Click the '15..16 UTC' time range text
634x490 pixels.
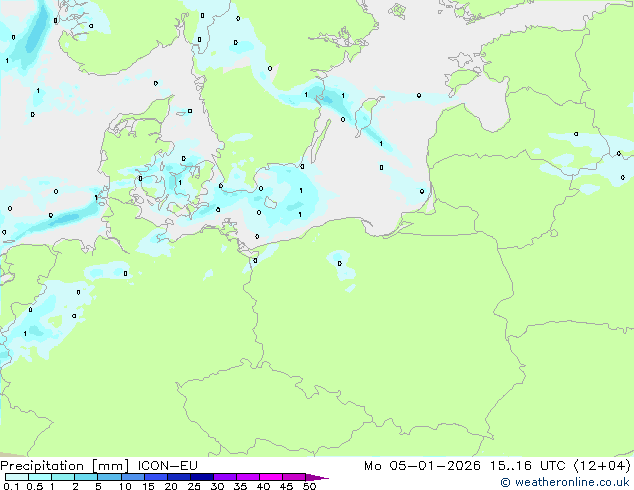coord(527,466)
